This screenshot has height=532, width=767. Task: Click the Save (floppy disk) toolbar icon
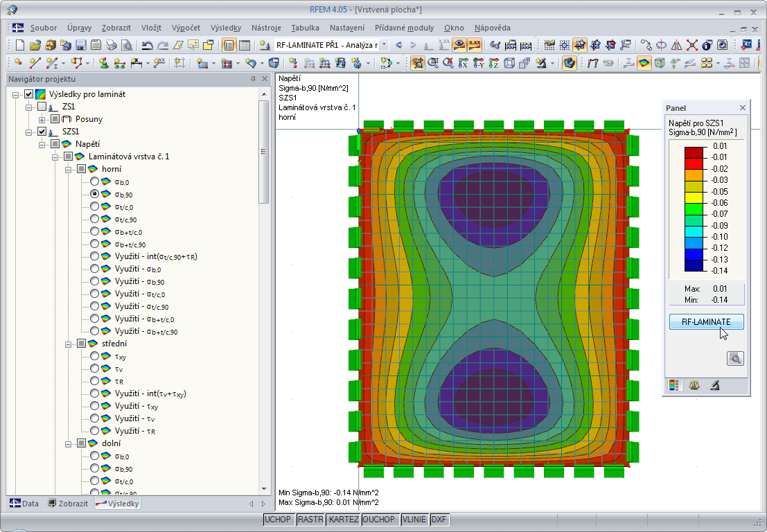(80, 45)
